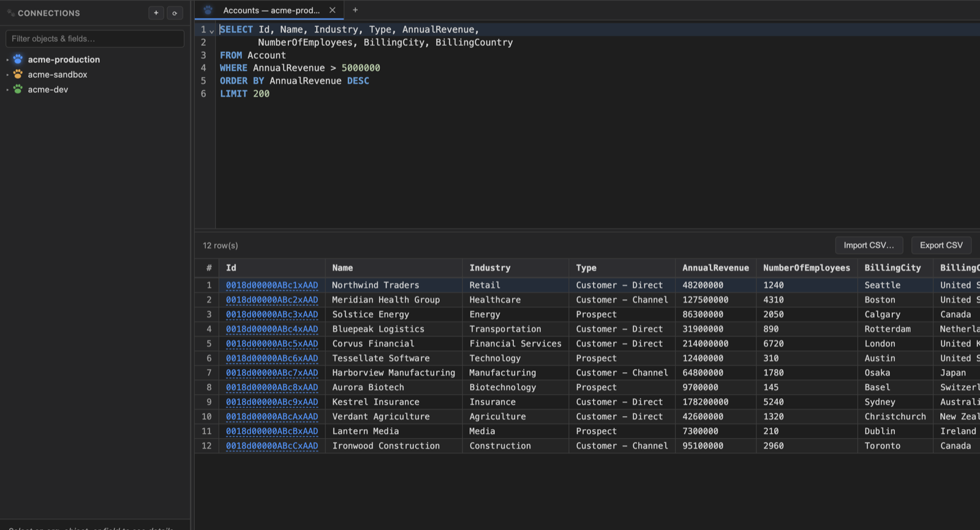
Task: Click the Import CSV button
Action: tap(869, 245)
